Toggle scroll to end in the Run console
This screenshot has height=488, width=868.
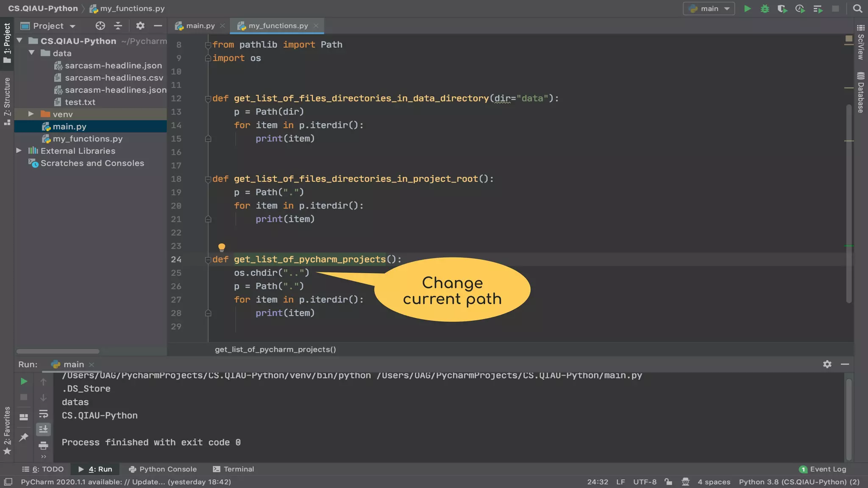coord(43,430)
